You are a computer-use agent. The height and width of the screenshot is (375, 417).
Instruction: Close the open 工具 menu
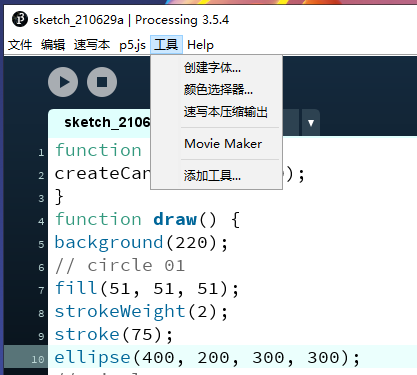(166, 45)
